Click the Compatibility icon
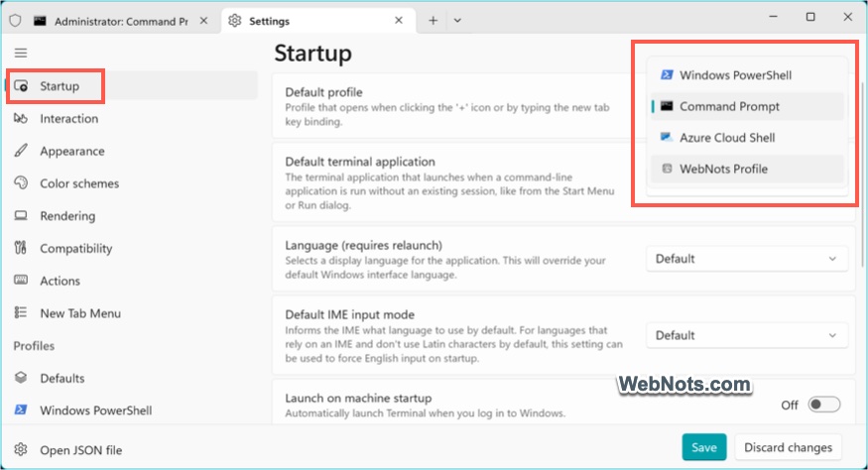Viewport: 868px width, 470px height. tap(21, 248)
